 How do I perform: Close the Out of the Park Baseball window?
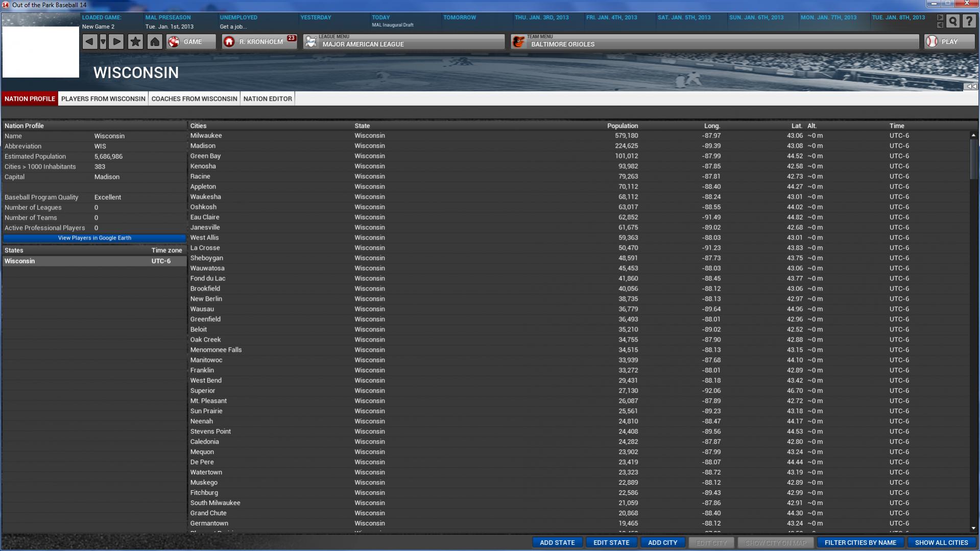pyautogui.click(x=967, y=4)
